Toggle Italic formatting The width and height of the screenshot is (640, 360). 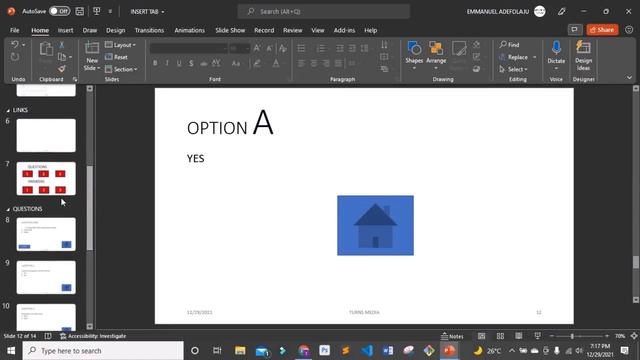click(167, 63)
